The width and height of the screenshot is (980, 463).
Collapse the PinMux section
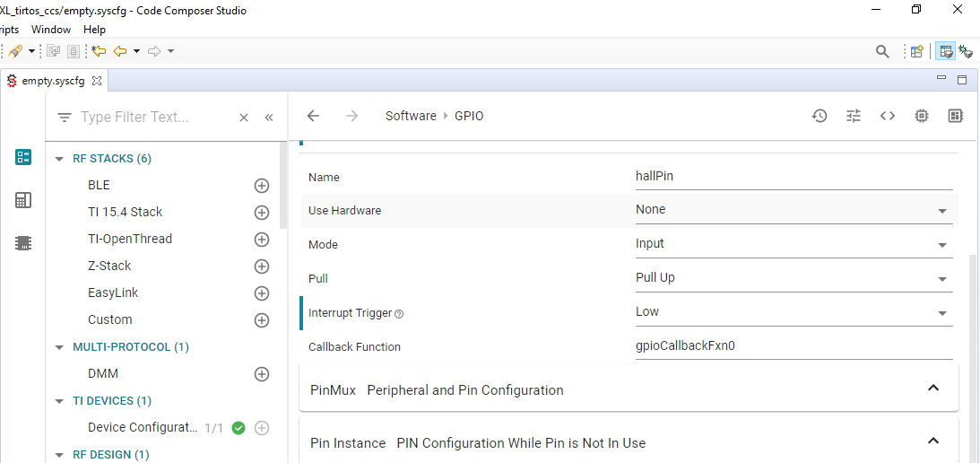point(932,389)
